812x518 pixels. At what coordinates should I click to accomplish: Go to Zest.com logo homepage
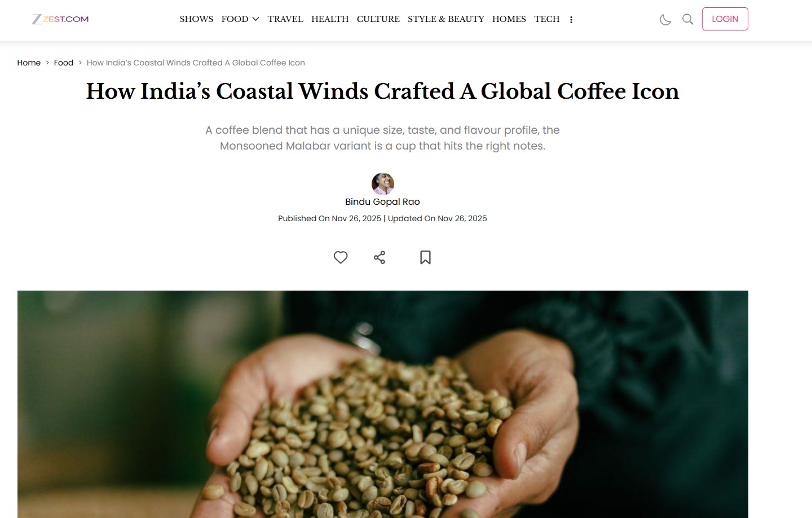click(x=60, y=19)
